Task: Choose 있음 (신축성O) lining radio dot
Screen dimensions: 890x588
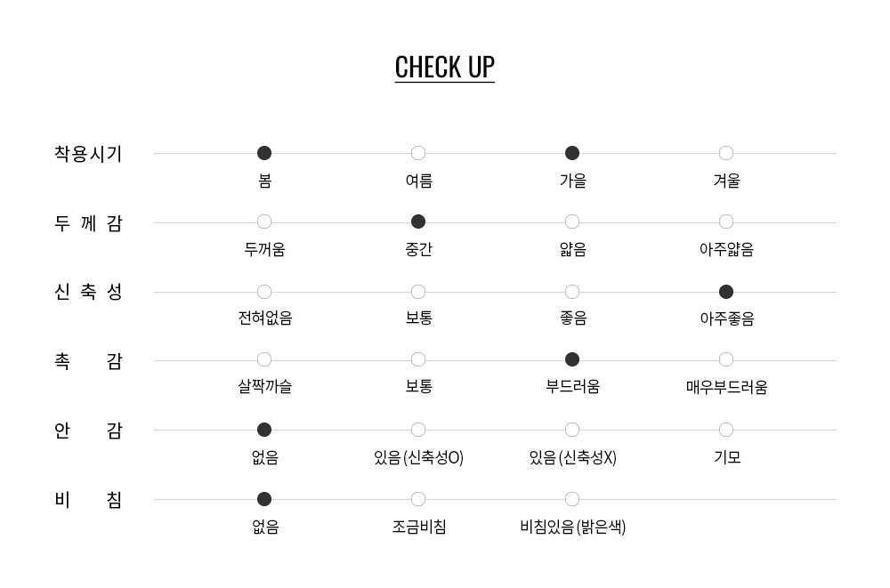Action: (418, 430)
